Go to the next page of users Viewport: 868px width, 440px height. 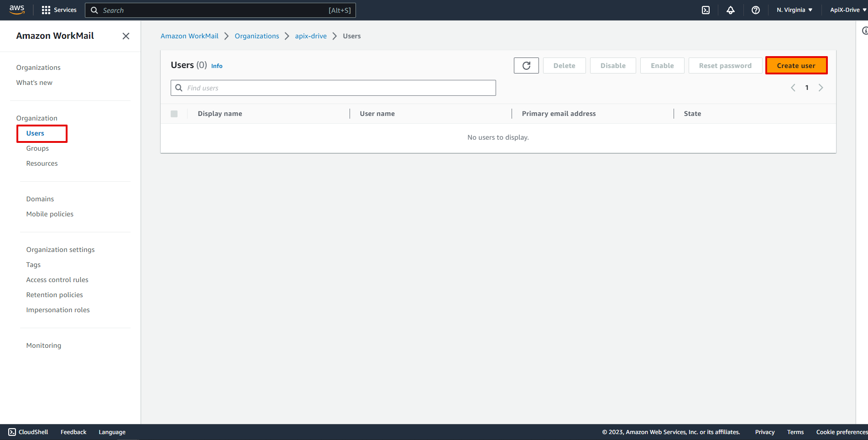point(821,88)
